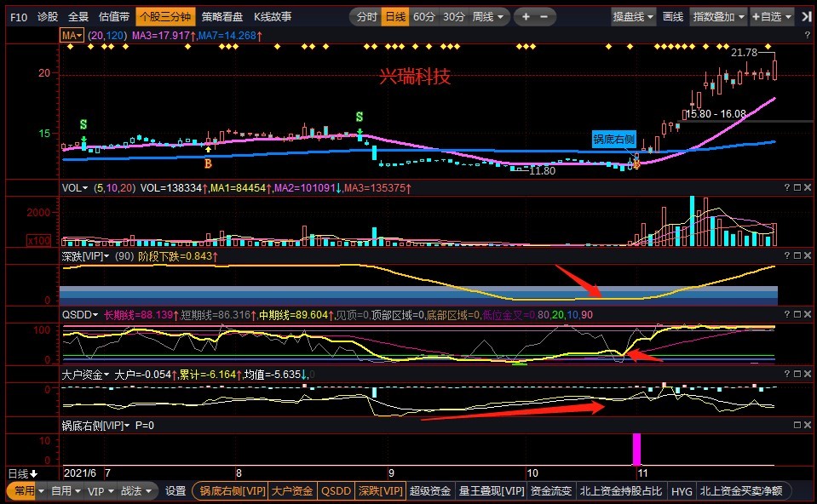Open the 策略看盘 tab
This screenshot has height=504, width=817.
[222, 16]
